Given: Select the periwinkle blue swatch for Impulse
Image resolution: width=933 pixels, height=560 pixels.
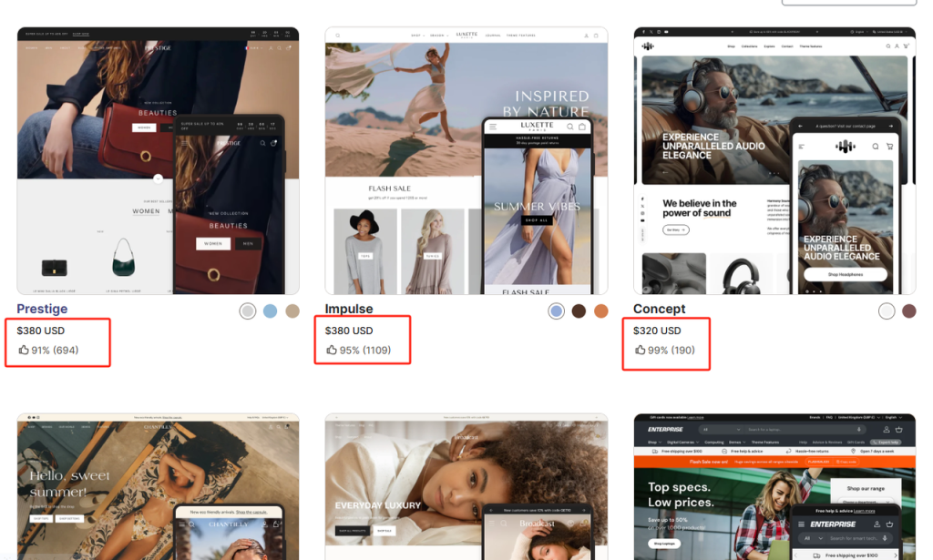Looking at the screenshot, I should 557,311.
